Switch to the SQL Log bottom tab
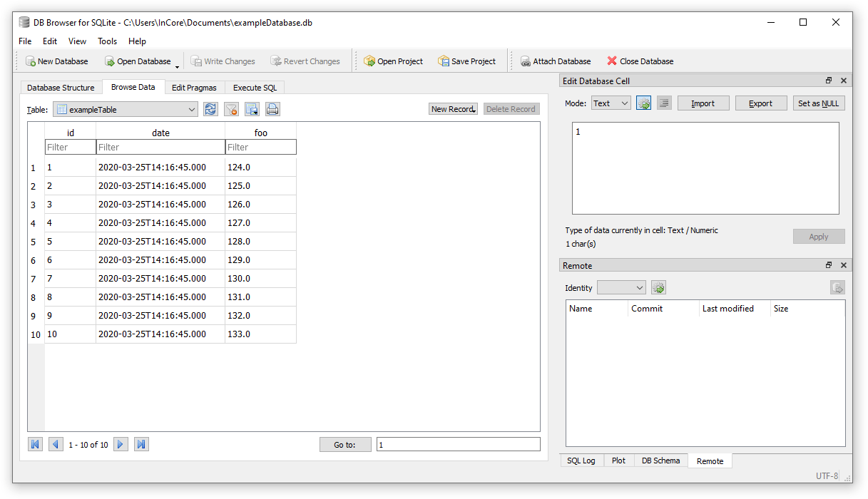This screenshot has height=499, width=868. pyautogui.click(x=581, y=461)
